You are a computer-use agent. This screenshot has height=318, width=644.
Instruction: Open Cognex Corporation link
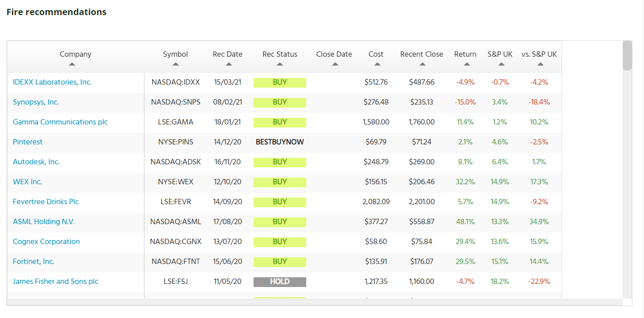tap(47, 241)
